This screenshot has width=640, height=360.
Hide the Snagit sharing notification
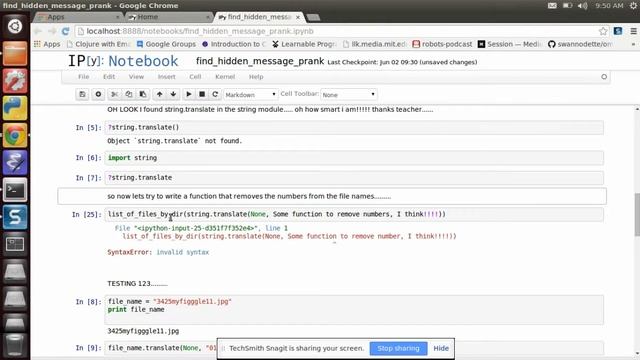(441, 349)
